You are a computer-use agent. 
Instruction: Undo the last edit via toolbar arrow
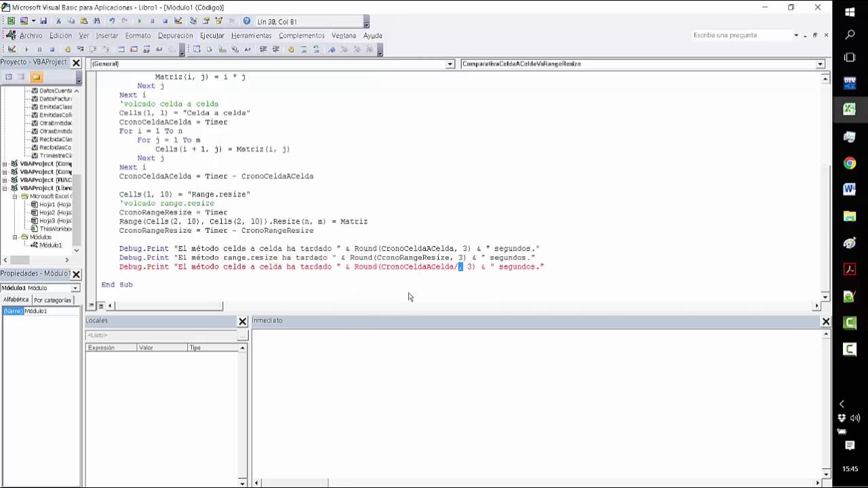pyautogui.click(x=112, y=21)
